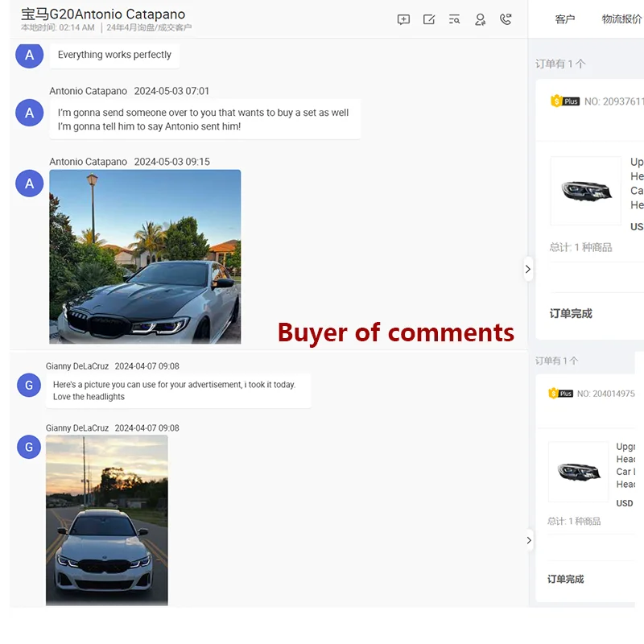Open Antonio's gray BMW photo

tap(145, 257)
